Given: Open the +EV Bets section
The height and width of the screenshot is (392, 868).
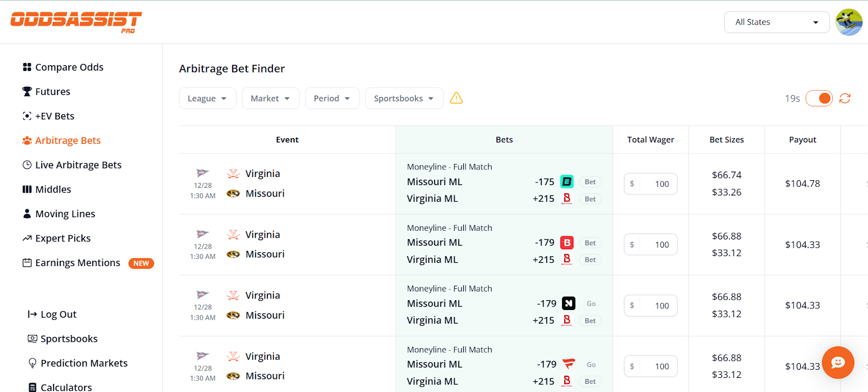Looking at the screenshot, I should pos(54,116).
